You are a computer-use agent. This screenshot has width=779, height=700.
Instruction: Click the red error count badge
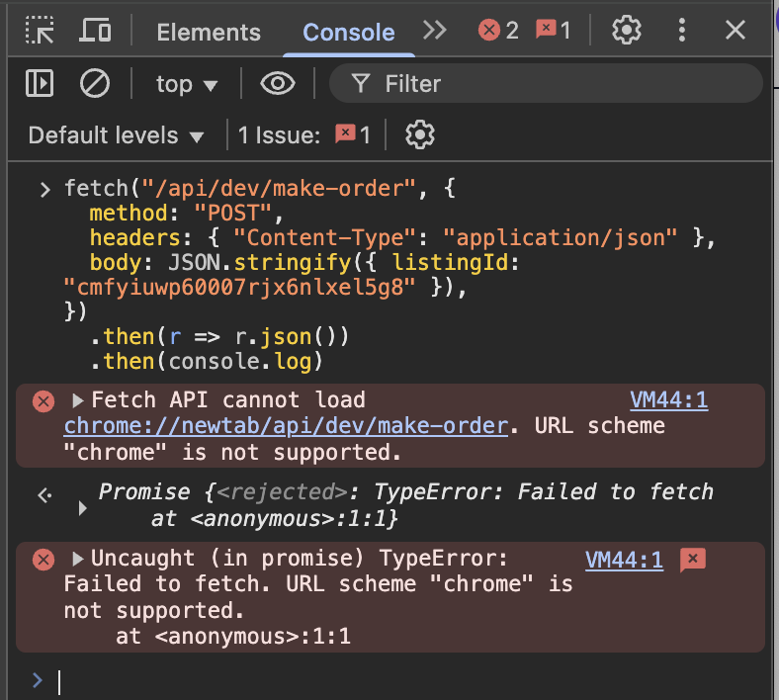tap(498, 31)
